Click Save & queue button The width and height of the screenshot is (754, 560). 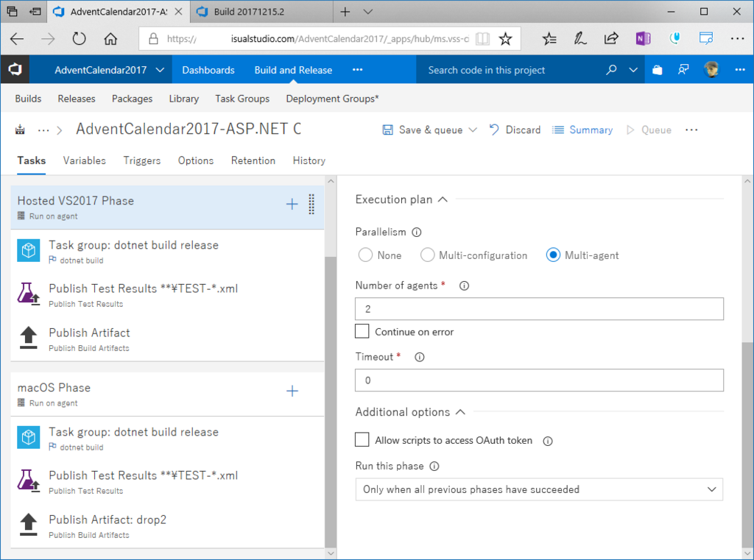coord(423,130)
